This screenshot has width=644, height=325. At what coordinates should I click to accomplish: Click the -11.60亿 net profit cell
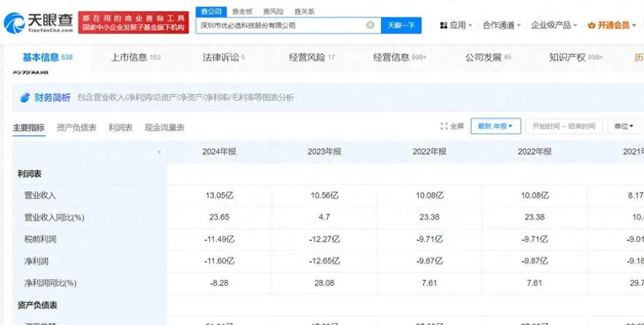click(219, 261)
